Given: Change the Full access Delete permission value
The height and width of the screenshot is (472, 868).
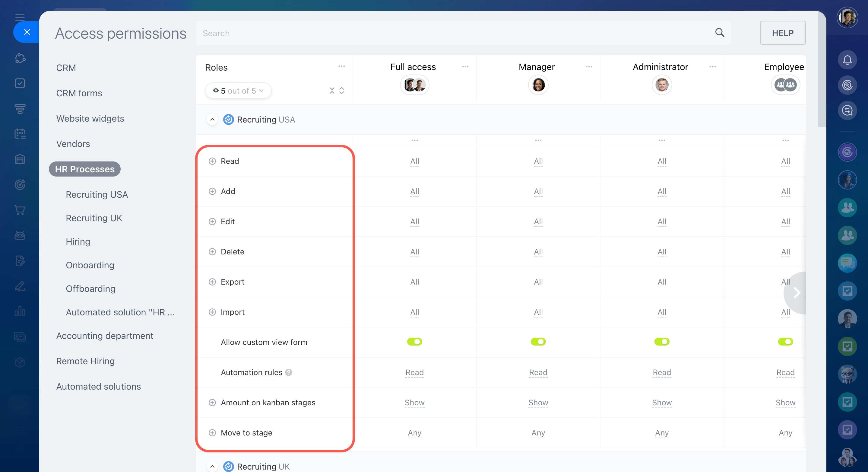Looking at the screenshot, I should click(414, 252).
